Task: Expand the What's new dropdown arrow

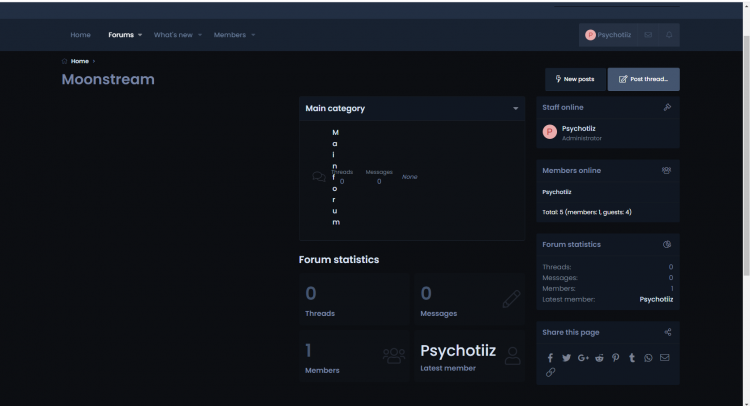Action: pos(200,35)
